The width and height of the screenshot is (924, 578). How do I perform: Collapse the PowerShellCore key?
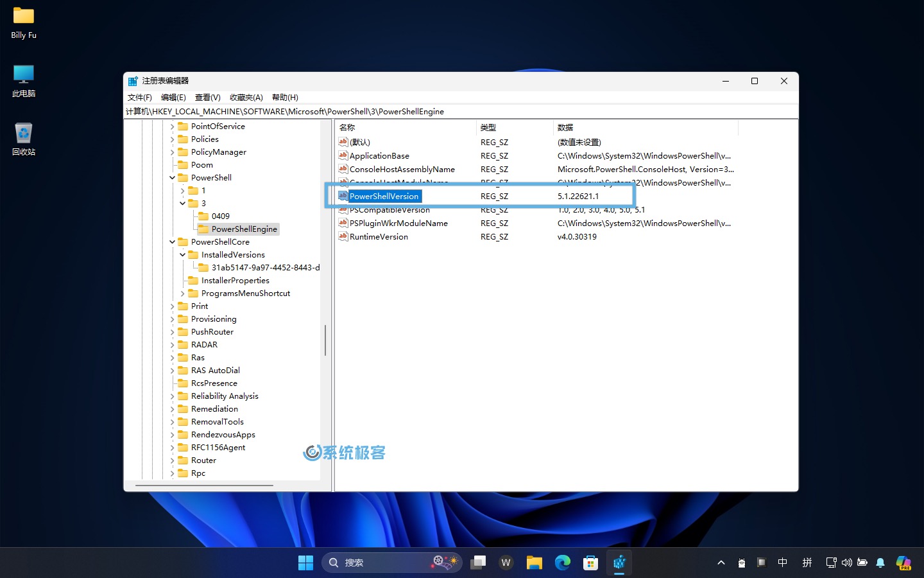point(173,242)
